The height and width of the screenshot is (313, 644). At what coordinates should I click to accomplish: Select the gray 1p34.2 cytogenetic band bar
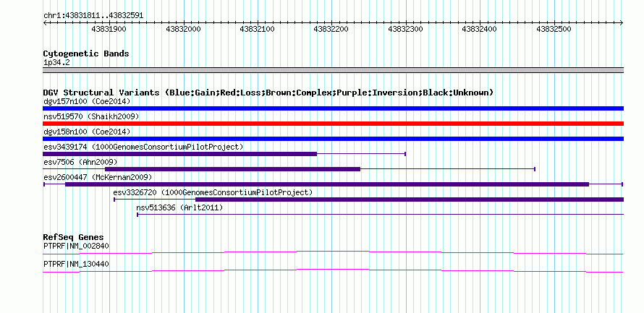[x=333, y=70]
